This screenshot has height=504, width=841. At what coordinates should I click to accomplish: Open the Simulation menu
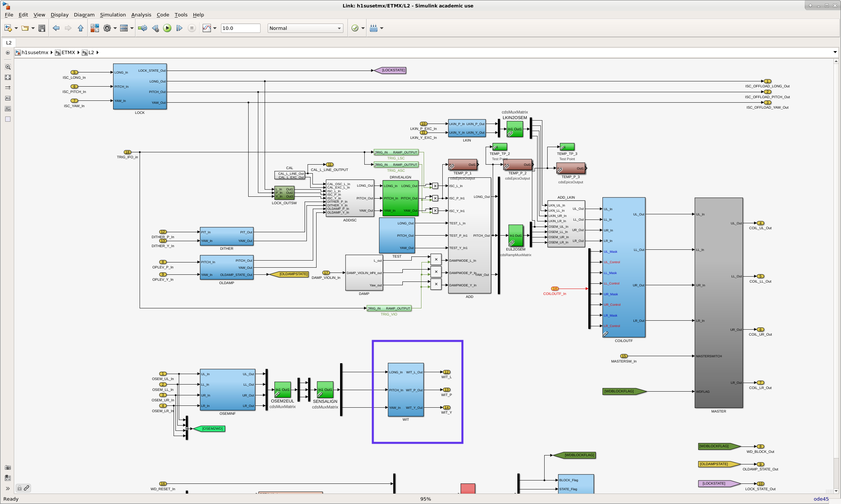pyautogui.click(x=113, y=15)
